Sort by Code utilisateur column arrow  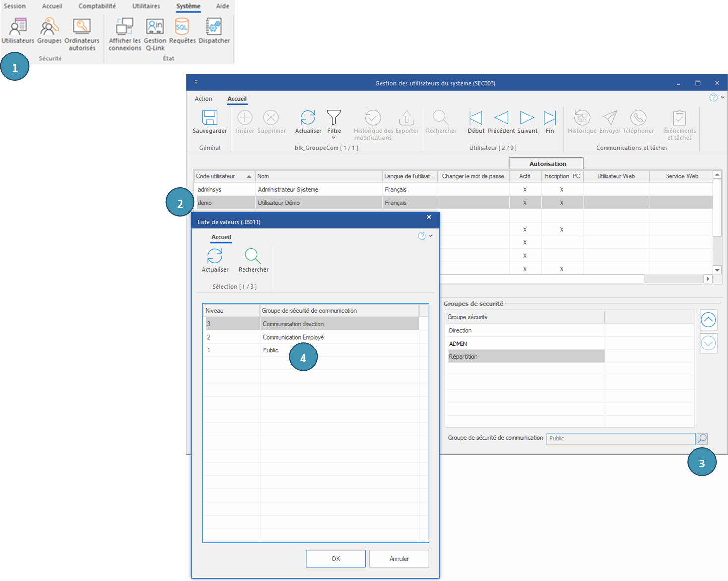coord(249,176)
